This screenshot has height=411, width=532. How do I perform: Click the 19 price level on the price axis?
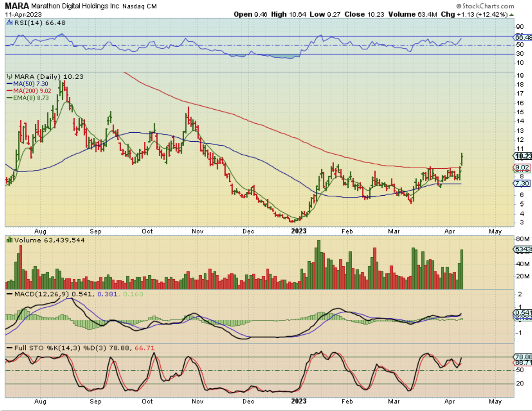point(520,75)
